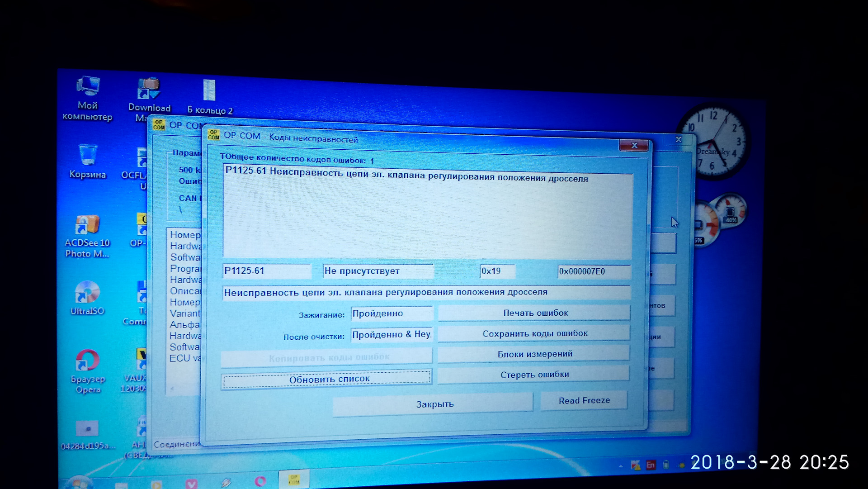Click the Закрыть button

(x=434, y=404)
